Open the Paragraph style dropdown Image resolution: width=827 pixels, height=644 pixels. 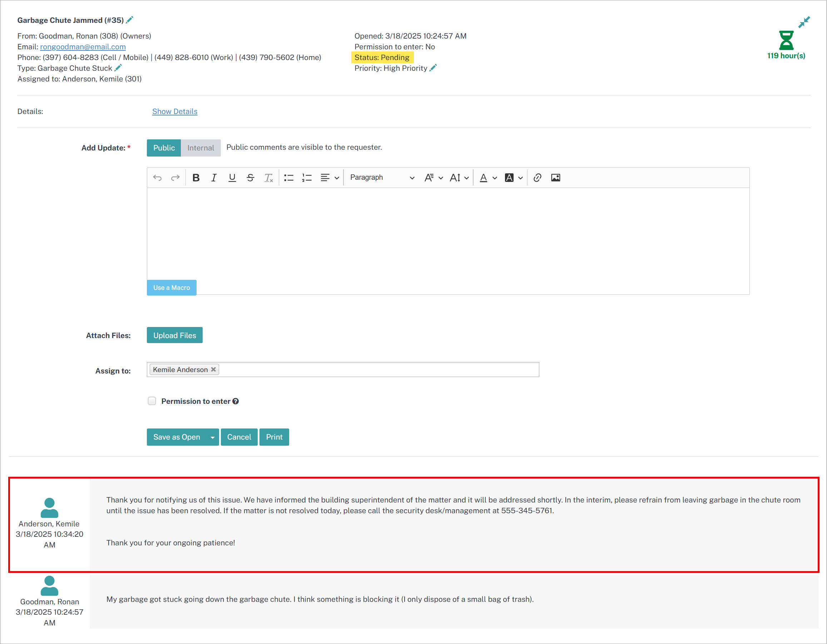coord(382,178)
